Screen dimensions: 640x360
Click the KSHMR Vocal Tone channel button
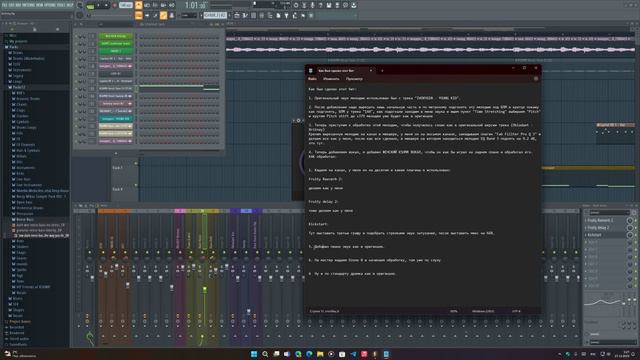116,89
